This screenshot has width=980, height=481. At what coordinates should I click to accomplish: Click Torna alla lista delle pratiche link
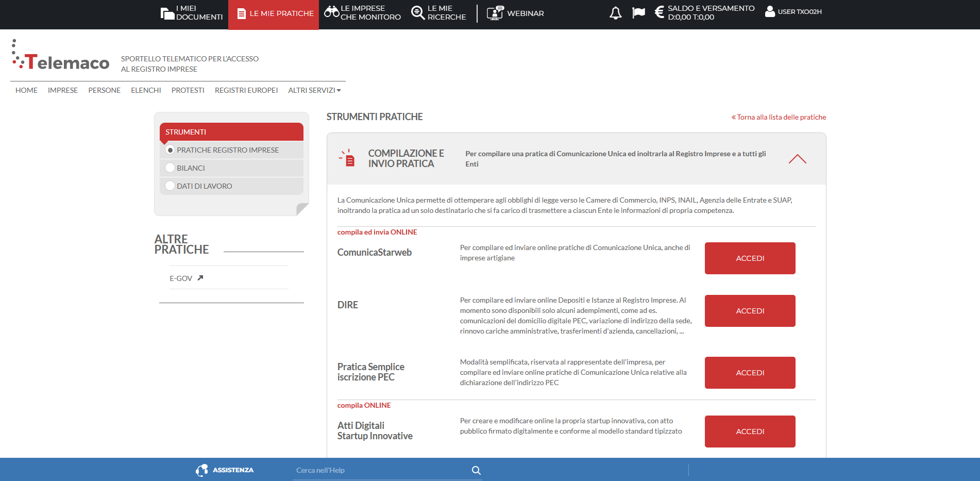(781, 117)
